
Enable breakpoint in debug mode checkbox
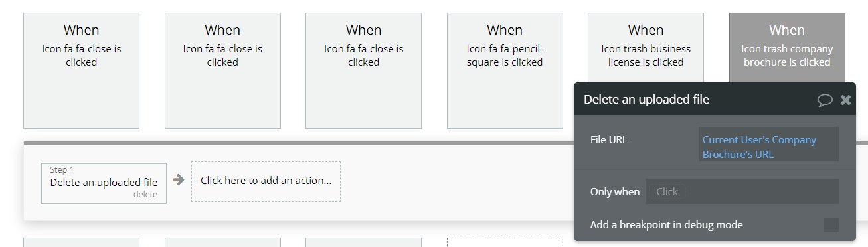click(831, 225)
